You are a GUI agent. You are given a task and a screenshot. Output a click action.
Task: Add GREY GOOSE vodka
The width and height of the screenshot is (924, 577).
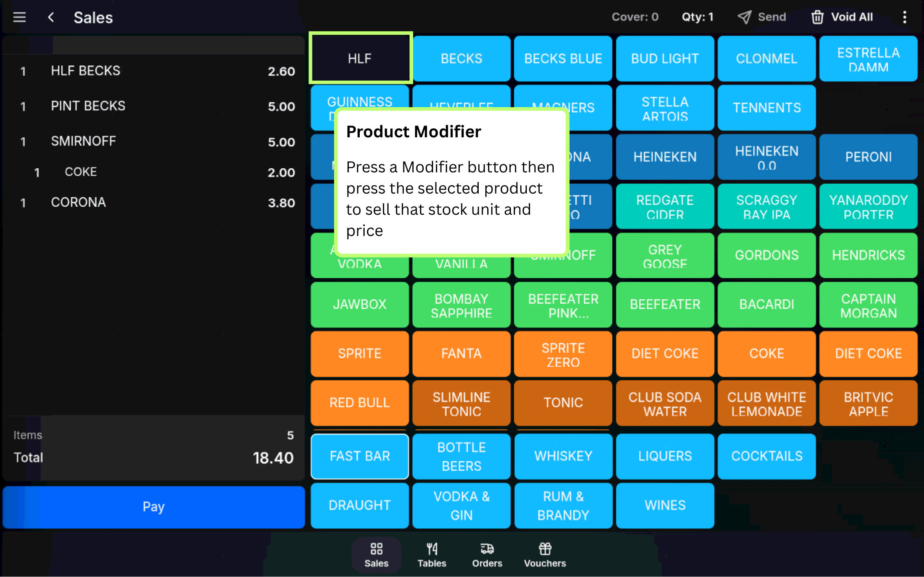pos(665,255)
